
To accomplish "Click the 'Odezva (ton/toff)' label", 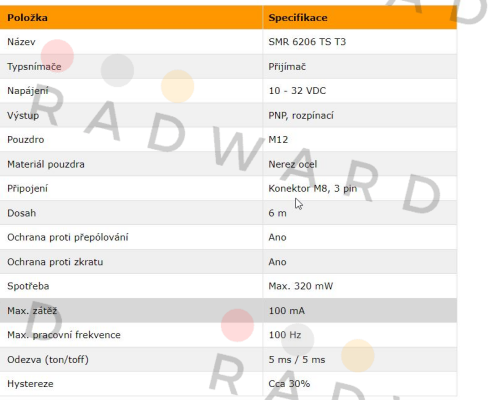I will point(48,360).
